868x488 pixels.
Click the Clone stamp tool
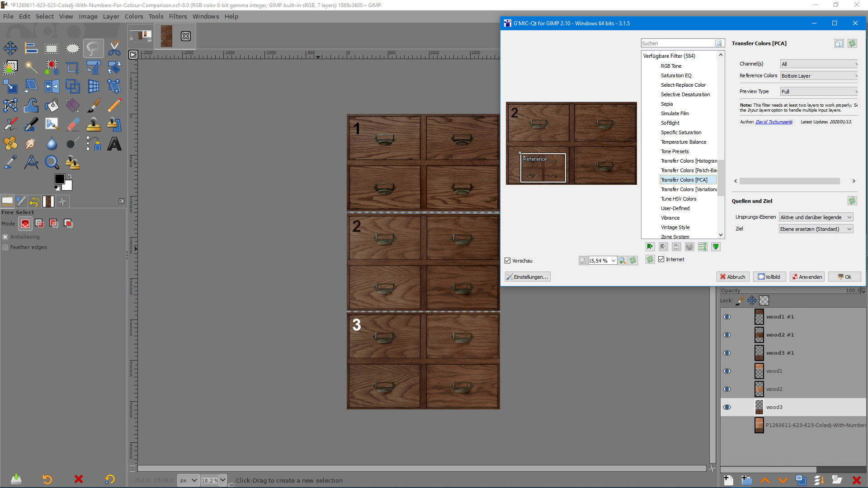[94, 125]
